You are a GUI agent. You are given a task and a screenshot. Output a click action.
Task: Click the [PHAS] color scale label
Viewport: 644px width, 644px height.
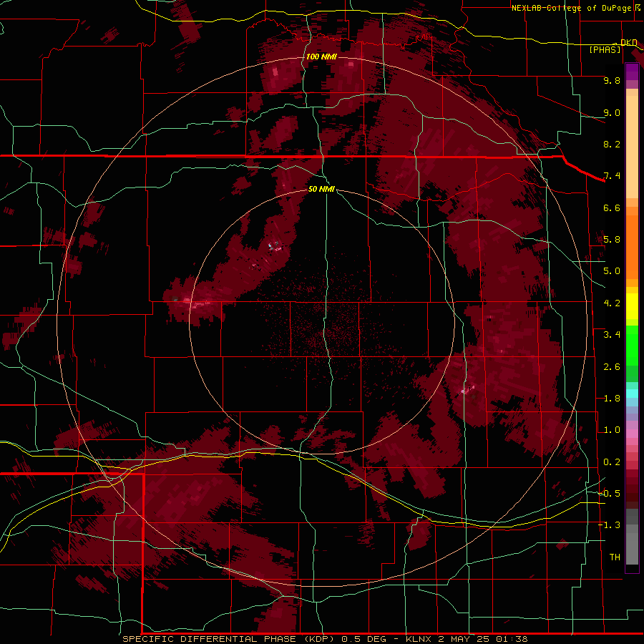click(605, 49)
